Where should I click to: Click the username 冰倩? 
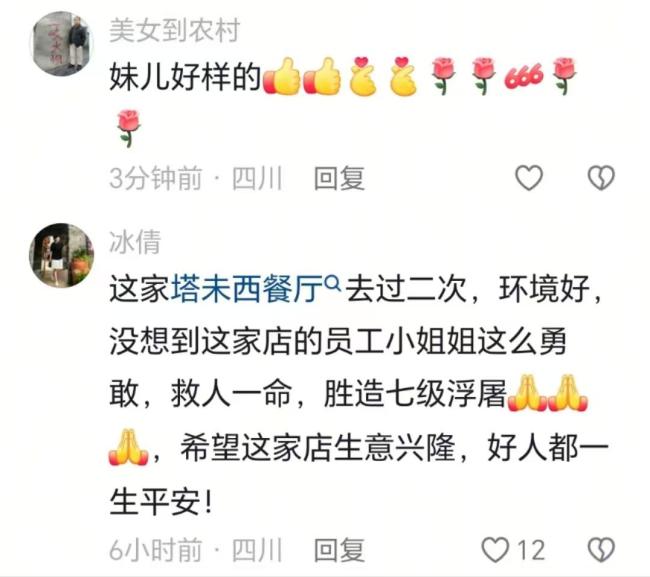135,242
